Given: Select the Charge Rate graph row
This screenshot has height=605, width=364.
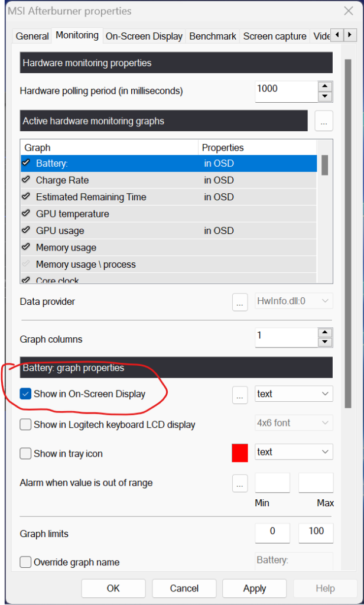Looking at the screenshot, I should click(168, 180).
